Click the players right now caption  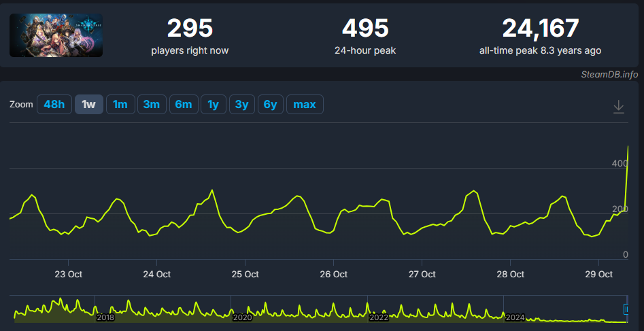point(190,50)
